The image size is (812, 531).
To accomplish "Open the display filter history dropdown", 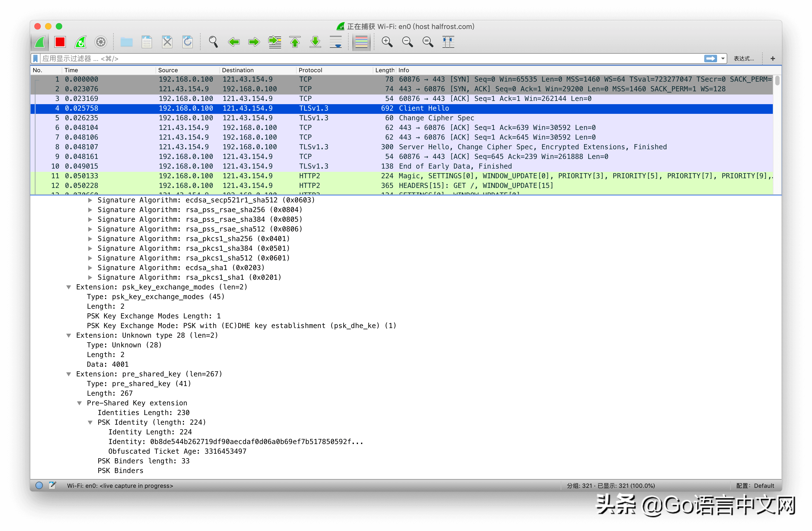I will pos(723,59).
